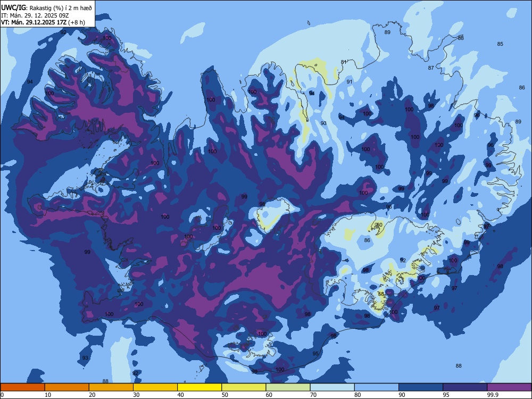This screenshot has width=532, height=399.
Task: Click the 70–80 light blue legend swatch
Action: pos(332,387)
